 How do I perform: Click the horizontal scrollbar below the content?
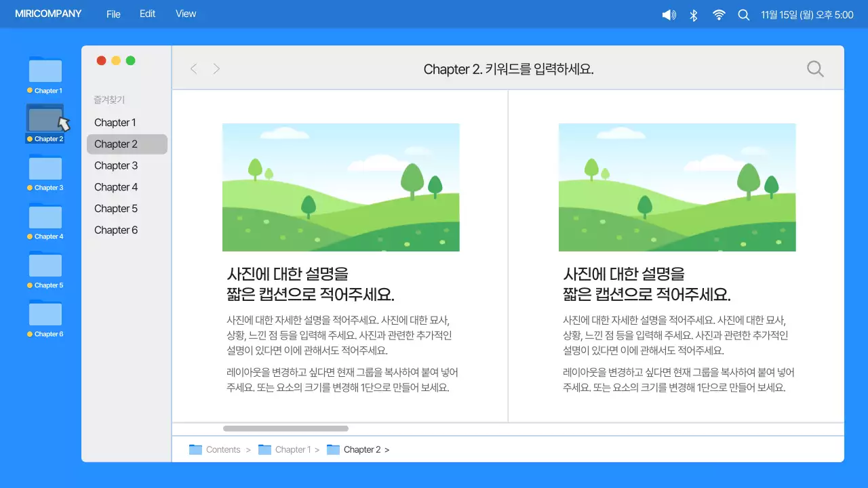click(285, 428)
